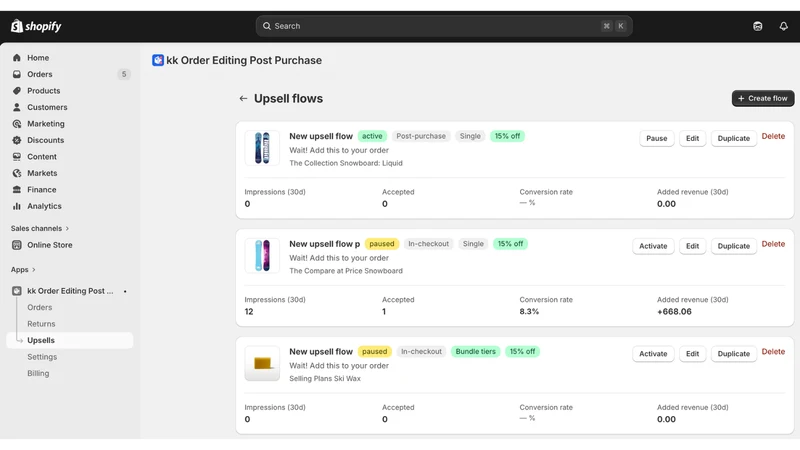Delete the Compare at Price Snowboard flow

pos(773,244)
